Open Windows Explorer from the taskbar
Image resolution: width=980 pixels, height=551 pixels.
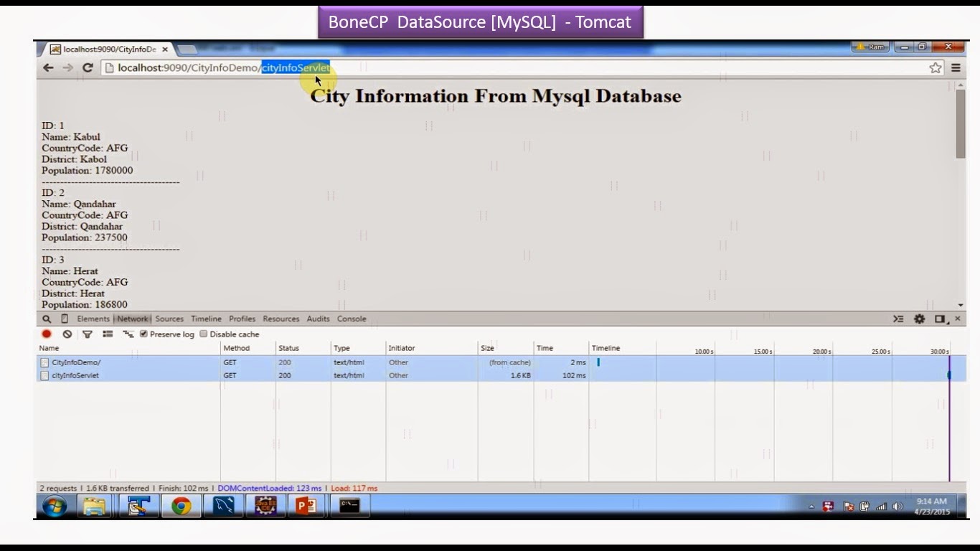click(95, 507)
